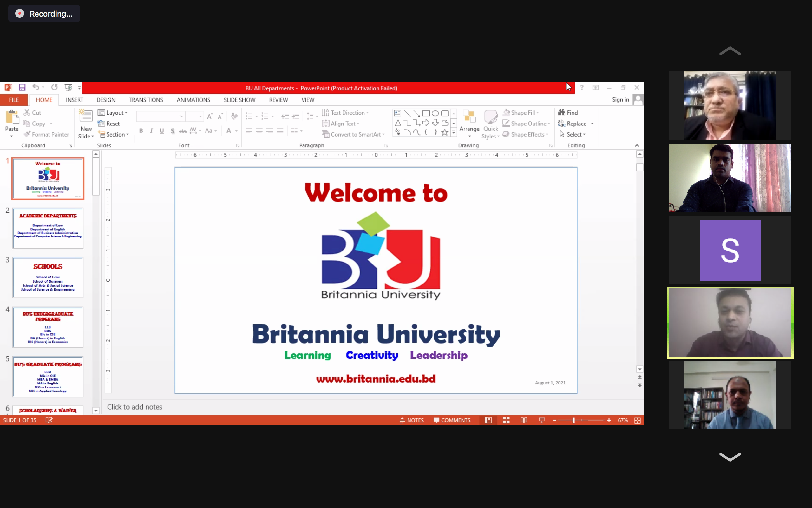
Task: Click the Clear All Formatting eraser icon
Action: [x=234, y=116]
